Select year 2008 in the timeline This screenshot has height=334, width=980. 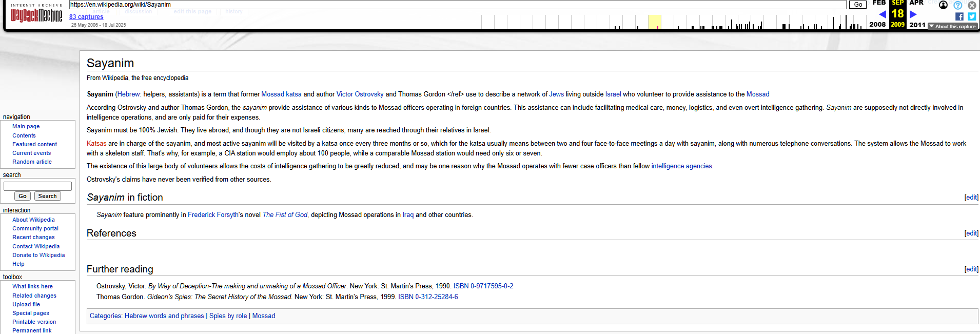click(877, 25)
